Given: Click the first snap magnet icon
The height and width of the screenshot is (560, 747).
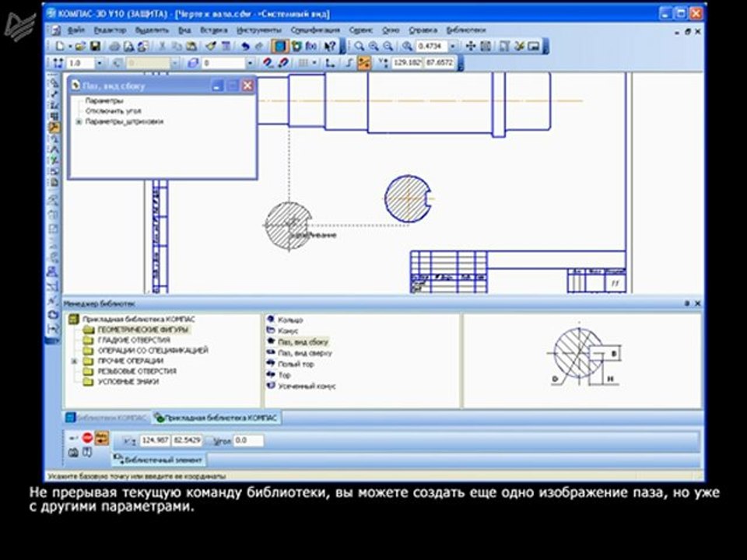Looking at the screenshot, I should (x=268, y=63).
